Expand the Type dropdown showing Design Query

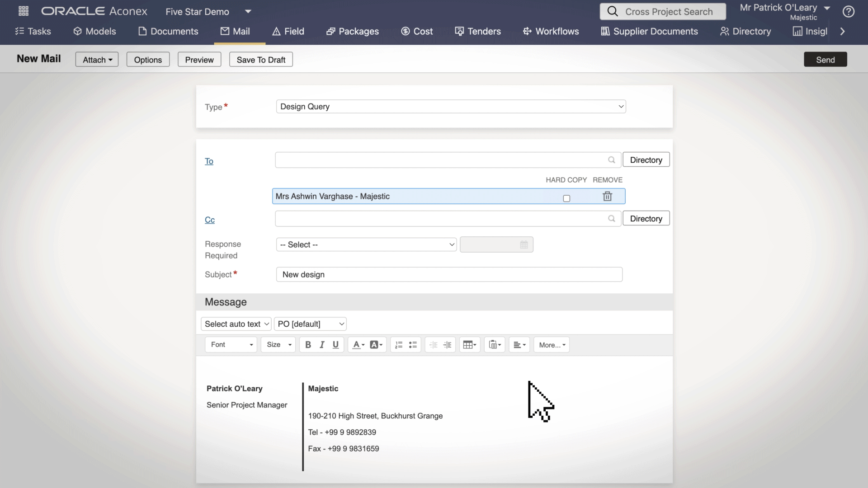(x=451, y=107)
